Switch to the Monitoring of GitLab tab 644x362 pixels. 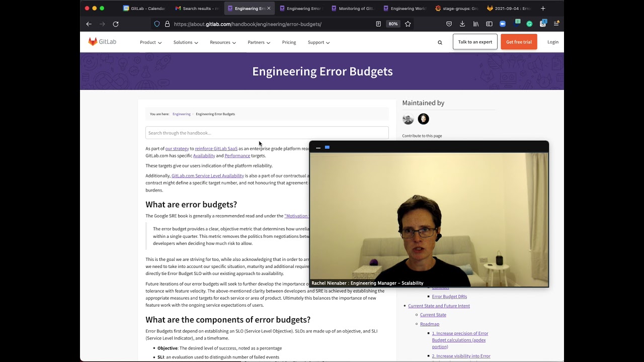click(352, 9)
